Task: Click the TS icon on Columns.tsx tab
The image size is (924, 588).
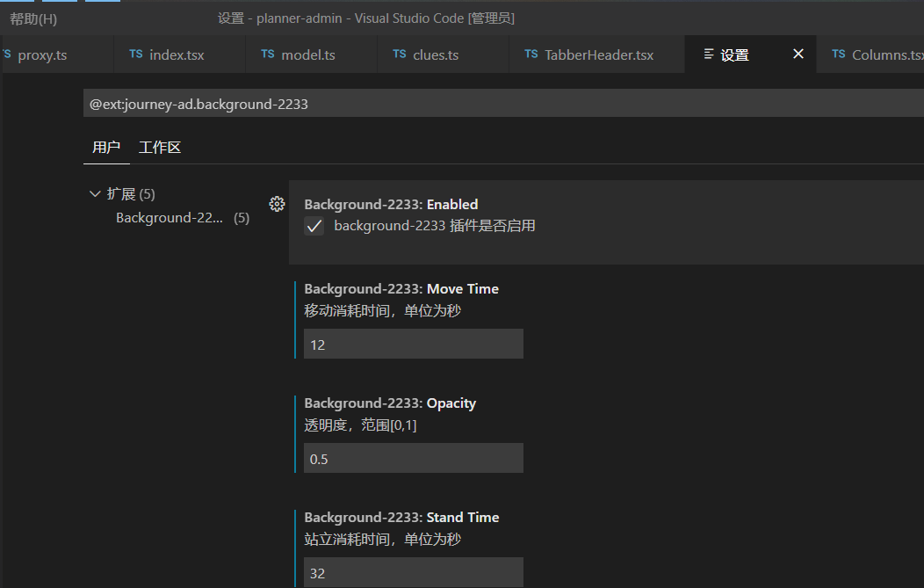Action: pyautogui.click(x=838, y=54)
